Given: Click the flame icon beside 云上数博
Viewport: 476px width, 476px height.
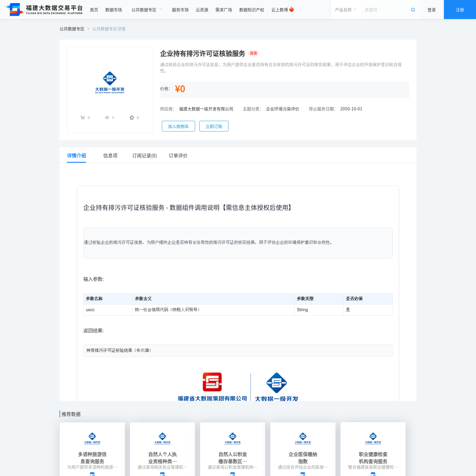Looking at the screenshot, I should pos(292,9).
